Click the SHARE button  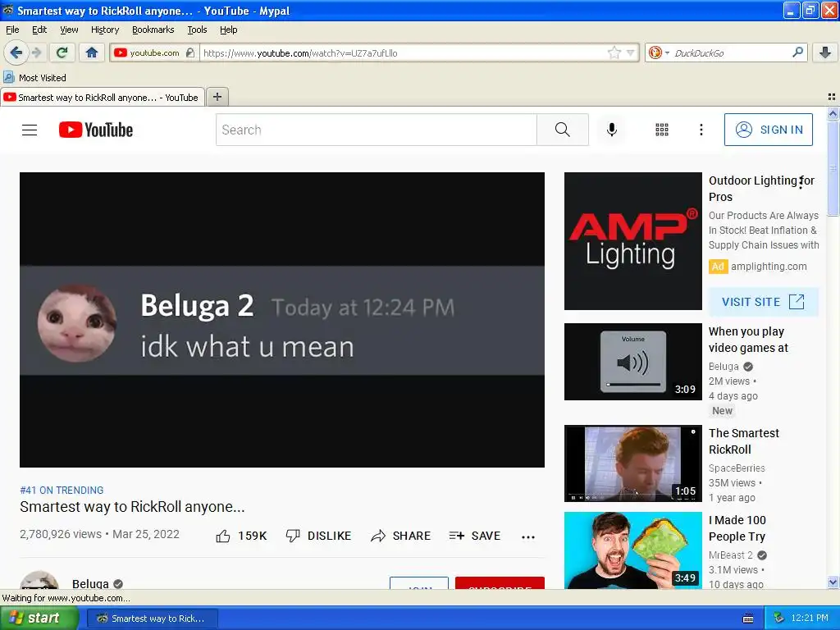coord(400,536)
